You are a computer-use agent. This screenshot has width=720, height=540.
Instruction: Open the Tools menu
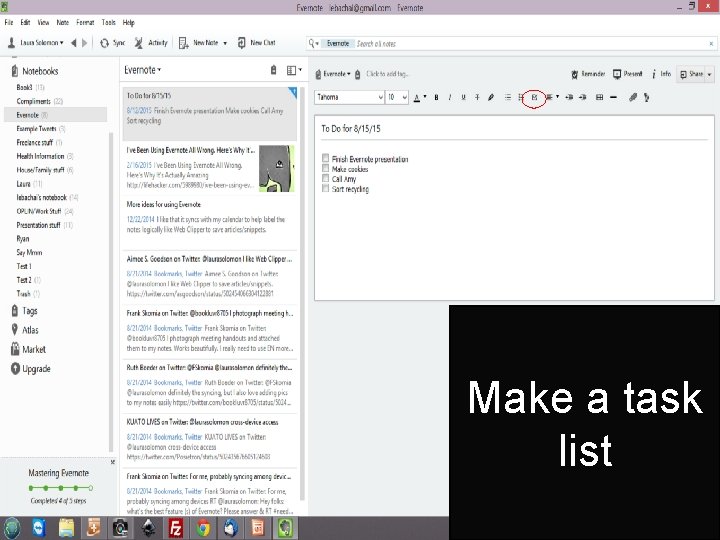tap(108, 22)
